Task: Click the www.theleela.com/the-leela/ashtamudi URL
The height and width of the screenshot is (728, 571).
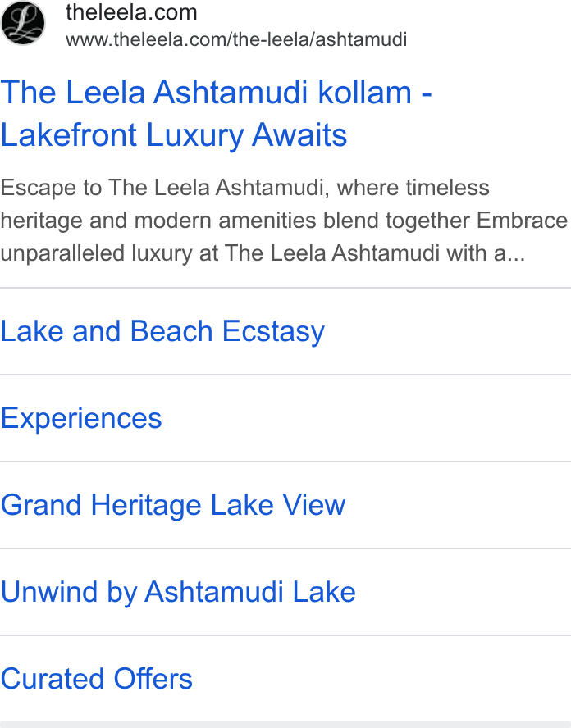Action: coord(236,39)
